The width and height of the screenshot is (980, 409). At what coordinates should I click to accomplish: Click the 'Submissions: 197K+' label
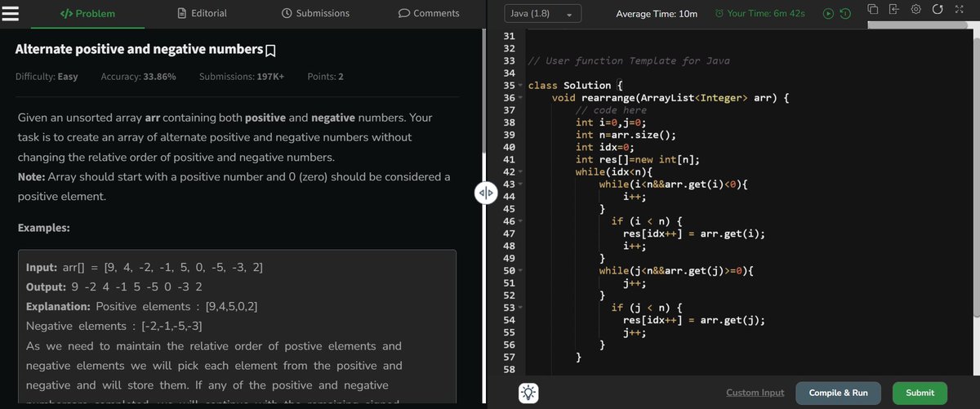click(x=242, y=76)
